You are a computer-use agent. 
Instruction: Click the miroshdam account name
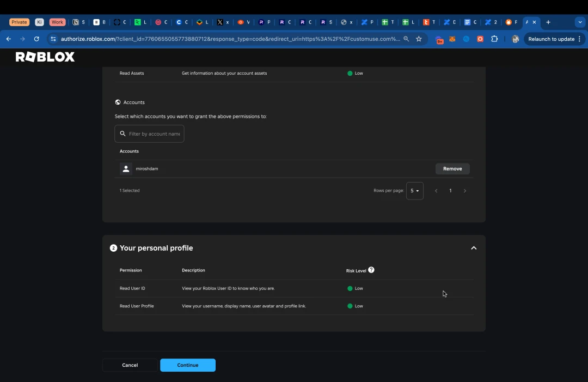[x=146, y=169]
